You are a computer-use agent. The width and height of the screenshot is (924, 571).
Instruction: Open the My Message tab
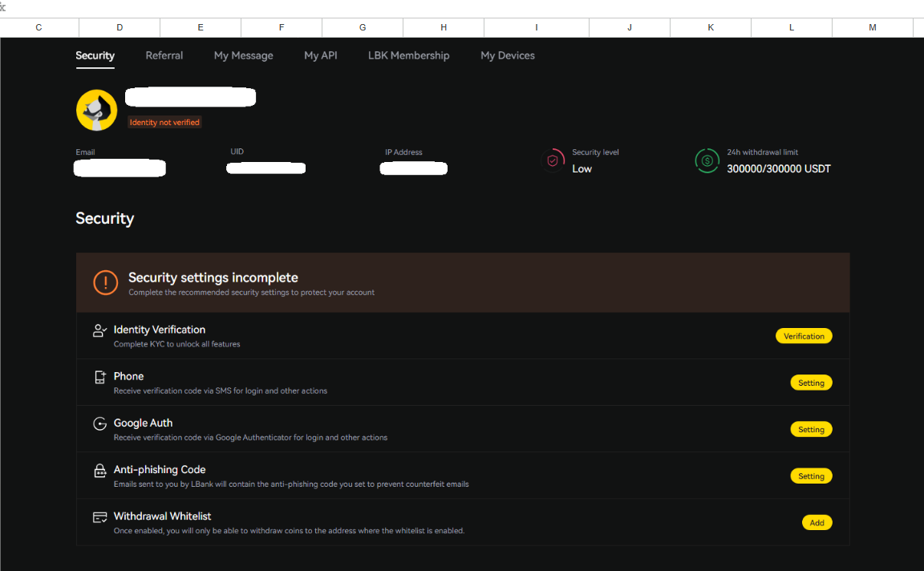[x=243, y=55]
